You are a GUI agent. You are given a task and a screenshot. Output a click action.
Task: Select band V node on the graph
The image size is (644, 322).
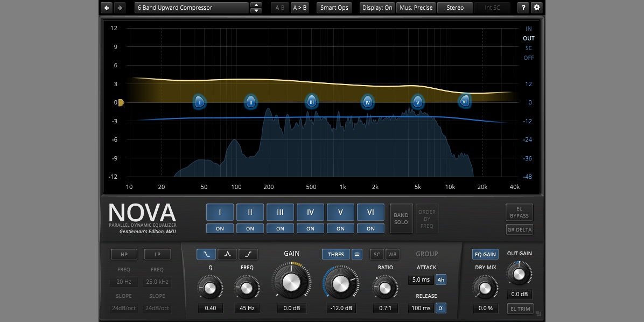(418, 102)
